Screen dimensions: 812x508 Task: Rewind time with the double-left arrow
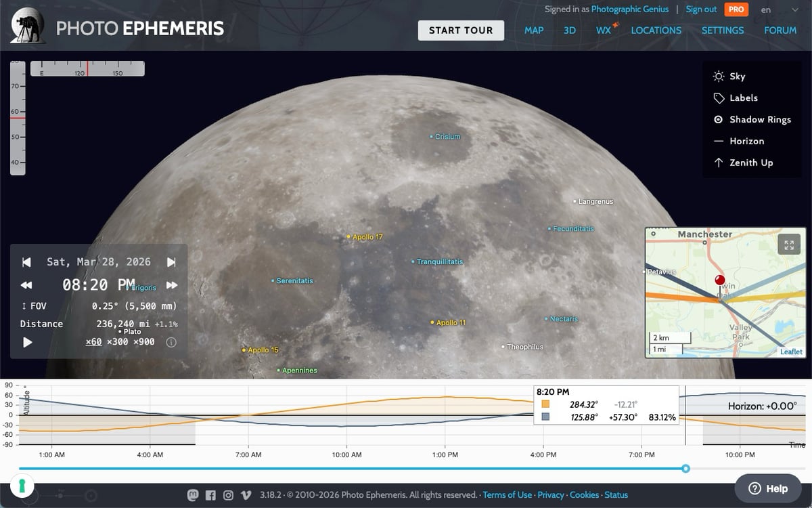(x=26, y=285)
